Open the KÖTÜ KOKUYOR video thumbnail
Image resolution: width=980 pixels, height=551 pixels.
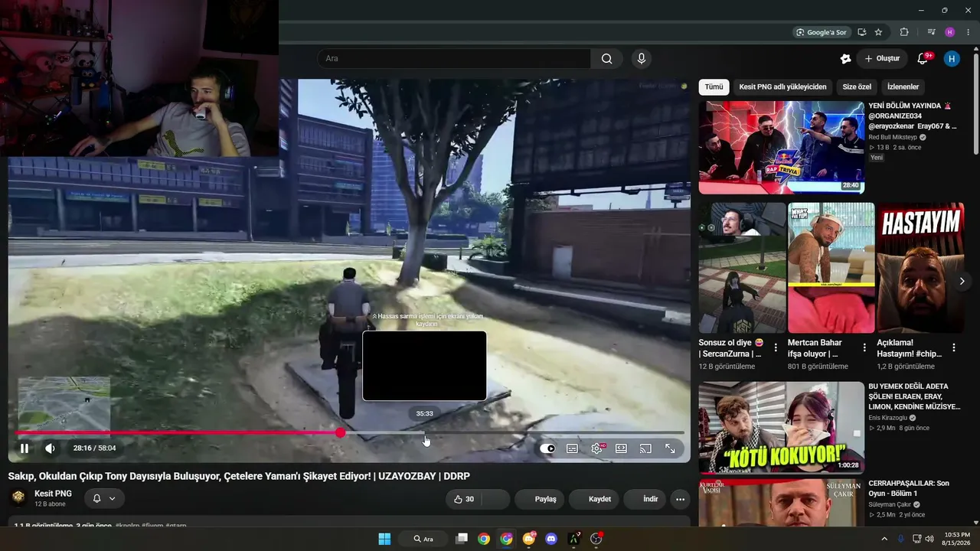tap(781, 428)
